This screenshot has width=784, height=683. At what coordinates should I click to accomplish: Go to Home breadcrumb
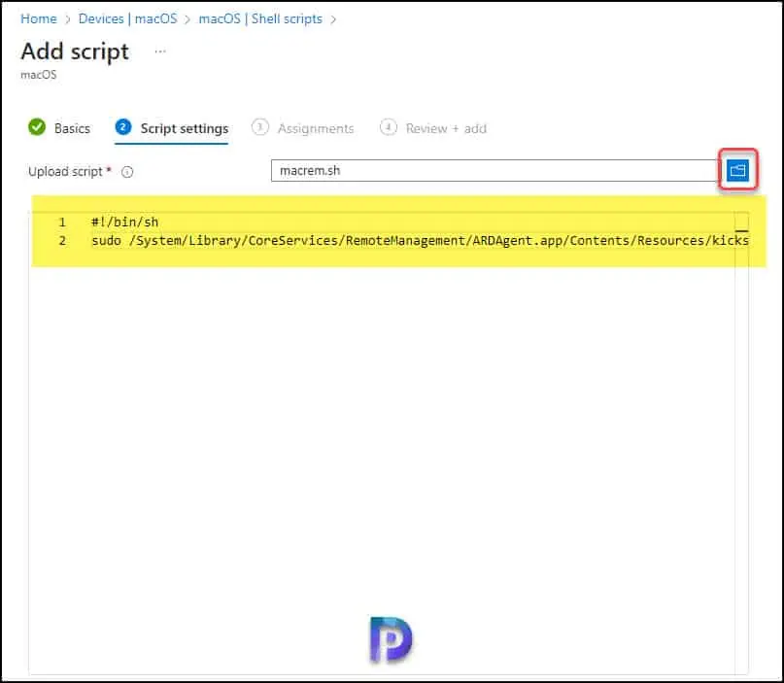click(x=39, y=19)
